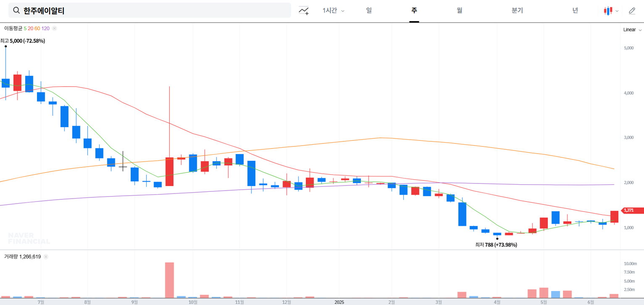644x305 pixels.
Task: Open the add indicator chart icon
Action: point(304,11)
